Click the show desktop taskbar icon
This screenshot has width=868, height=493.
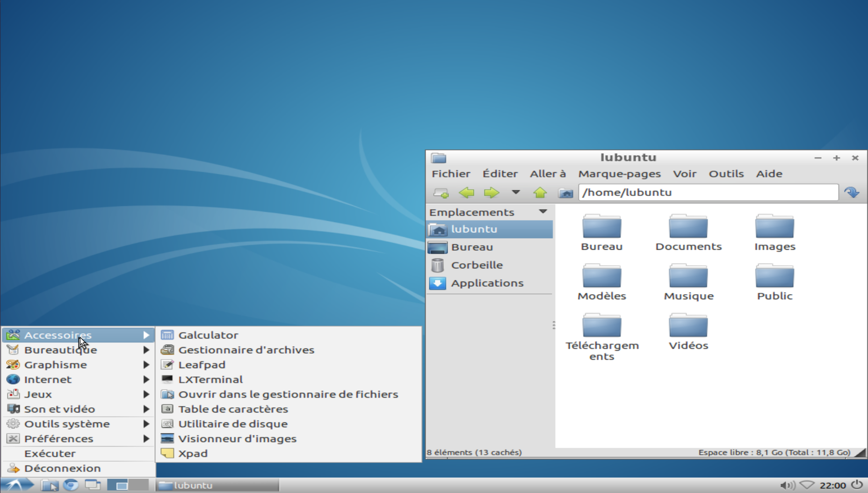pos(93,485)
